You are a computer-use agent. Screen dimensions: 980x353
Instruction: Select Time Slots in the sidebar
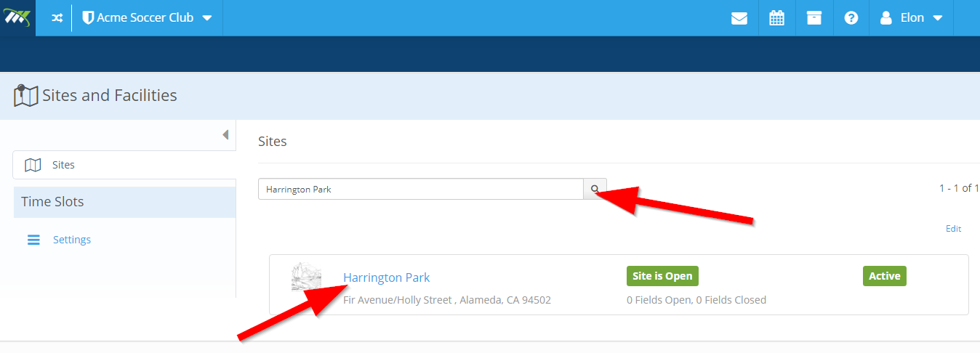(x=124, y=202)
